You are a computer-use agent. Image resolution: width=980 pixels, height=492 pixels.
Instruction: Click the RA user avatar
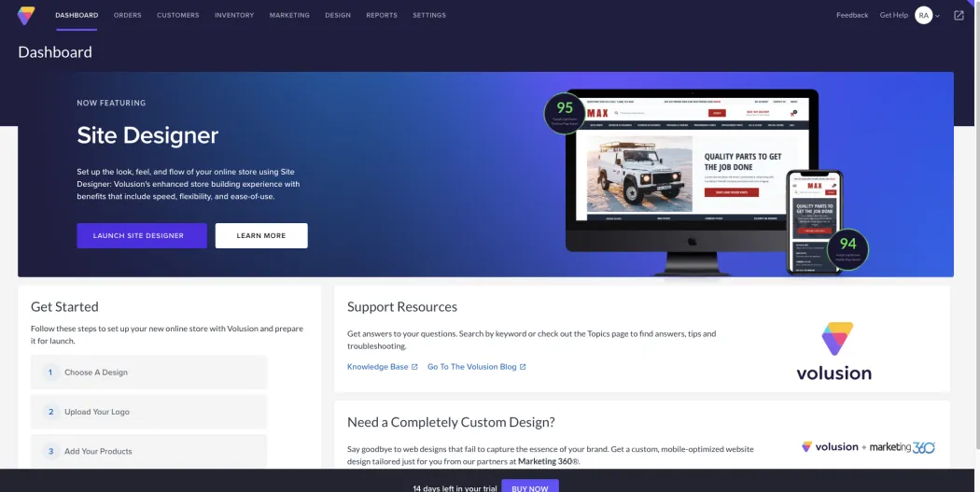point(923,15)
